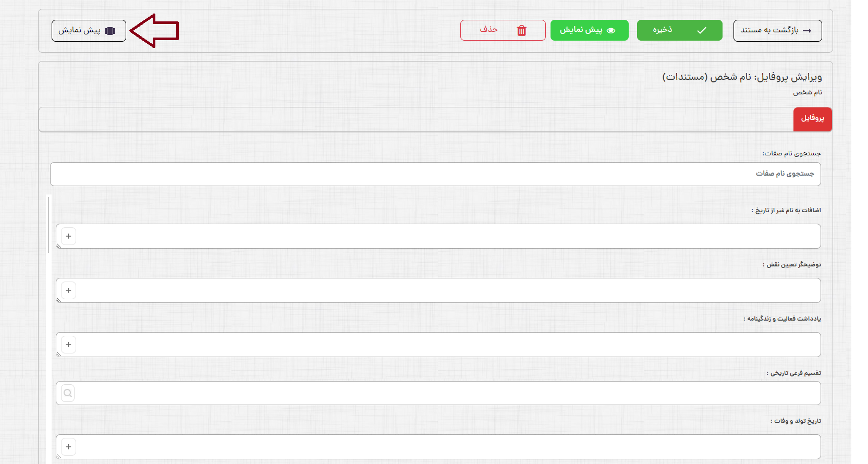
Task: Click the plus icon in اضافات به نام غیر از تاریخ field
Action: click(68, 236)
